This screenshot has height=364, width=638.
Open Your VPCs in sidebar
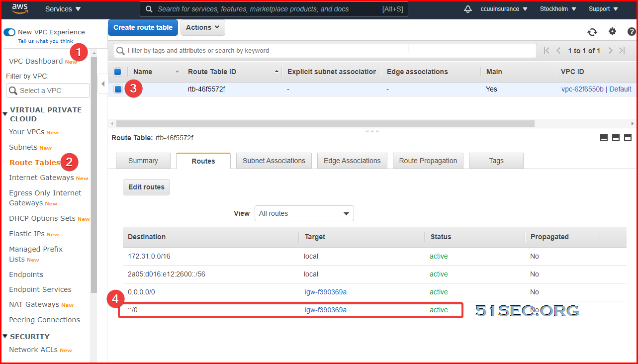click(x=27, y=132)
